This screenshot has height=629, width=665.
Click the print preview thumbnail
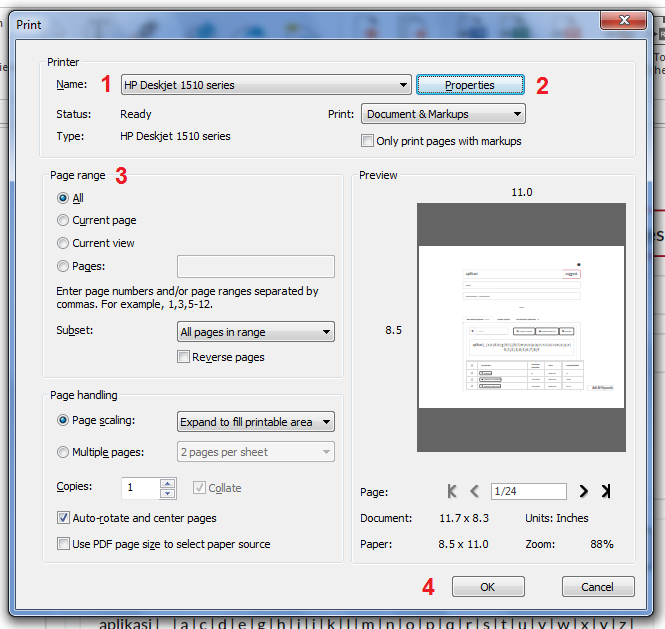point(521,327)
